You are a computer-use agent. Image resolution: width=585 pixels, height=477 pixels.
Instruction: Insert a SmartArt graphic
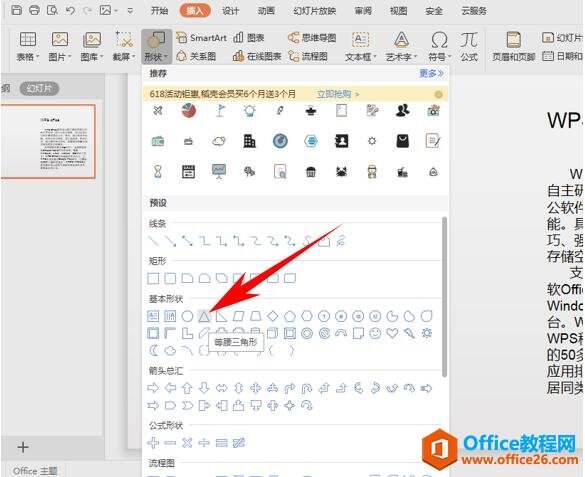click(201, 38)
